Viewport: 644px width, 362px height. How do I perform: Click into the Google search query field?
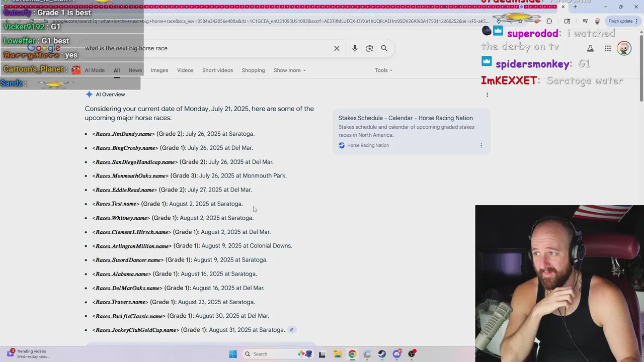tap(206, 48)
